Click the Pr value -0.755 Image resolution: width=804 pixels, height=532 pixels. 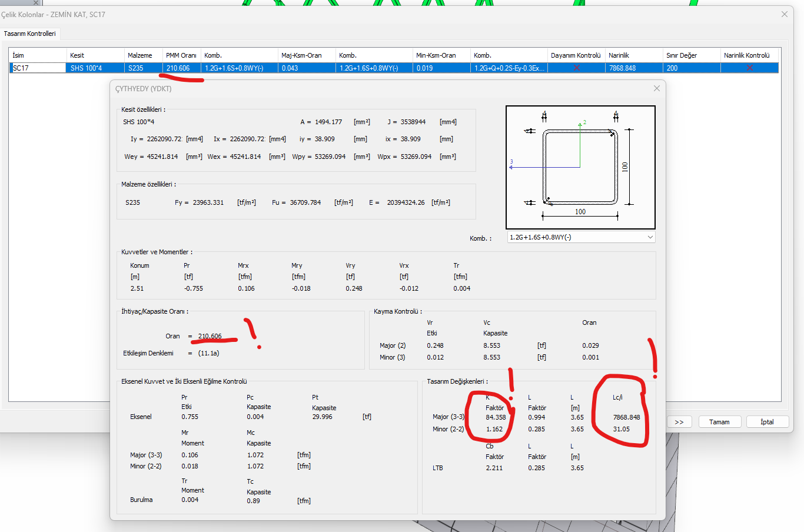click(194, 288)
